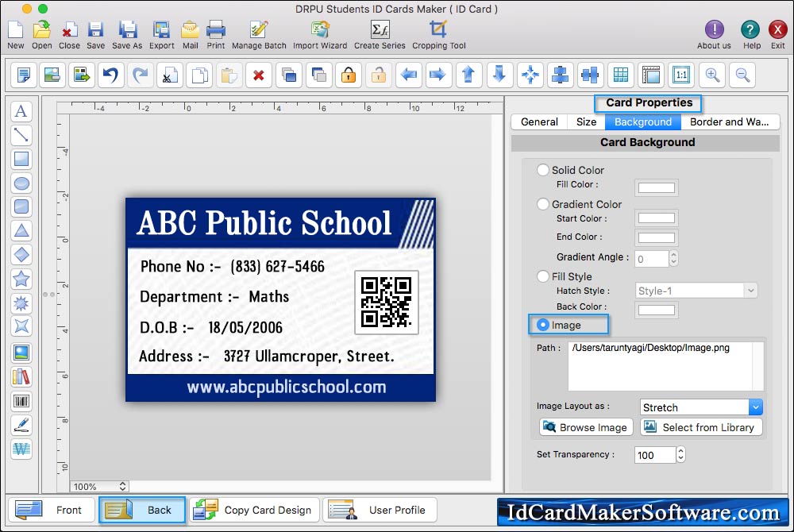Click the Copy Card Design button
The width and height of the screenshot is (794, 532).
tap(255, 510)
